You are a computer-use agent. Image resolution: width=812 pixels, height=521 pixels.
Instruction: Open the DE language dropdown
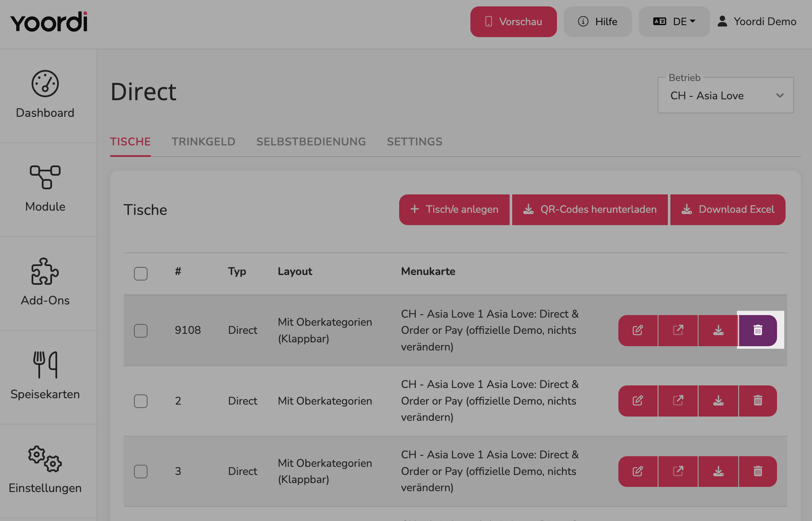pos(674,22)
